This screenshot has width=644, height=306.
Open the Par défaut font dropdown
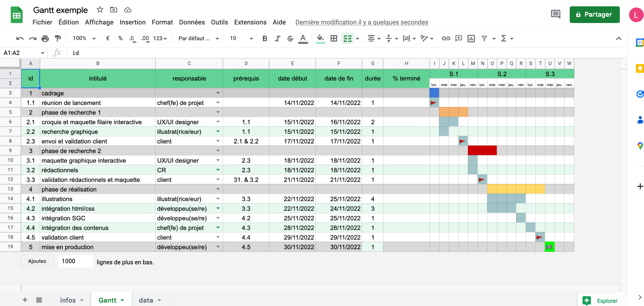tap(198, 38)
